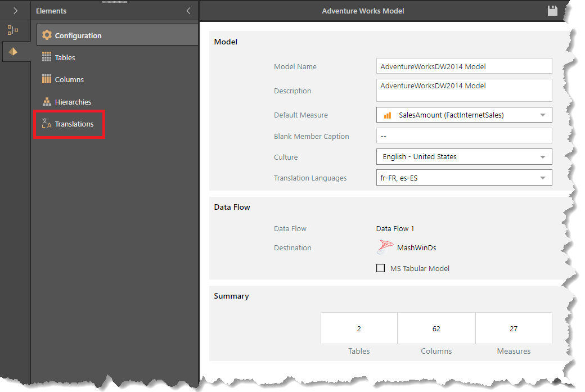Click the Columns summary count tile

click(x=436, y=328)
